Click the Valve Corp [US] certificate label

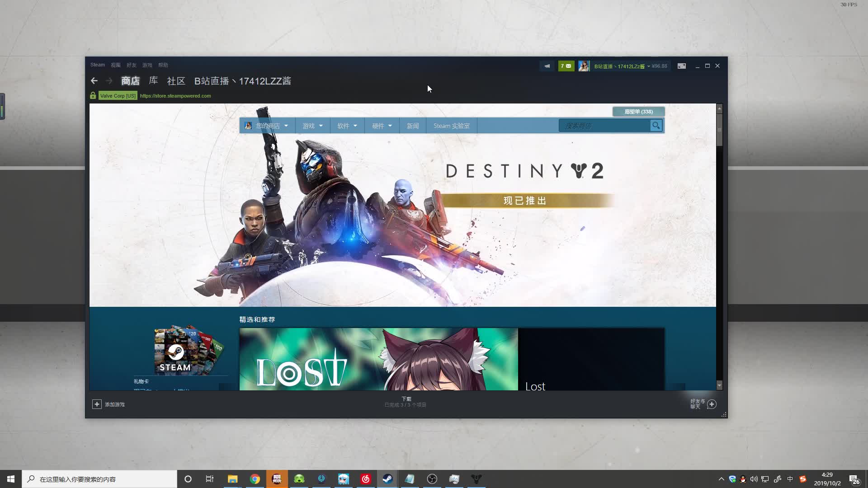pyautogui.click(x=118, y=96)
